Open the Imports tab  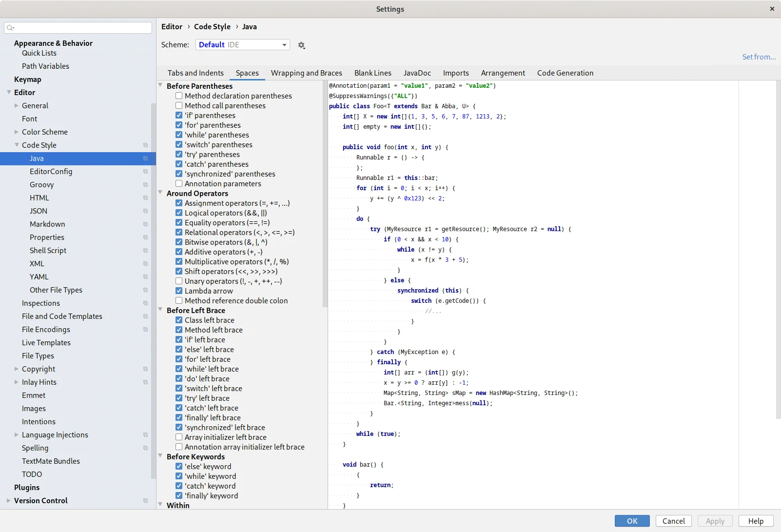point(455,73)
